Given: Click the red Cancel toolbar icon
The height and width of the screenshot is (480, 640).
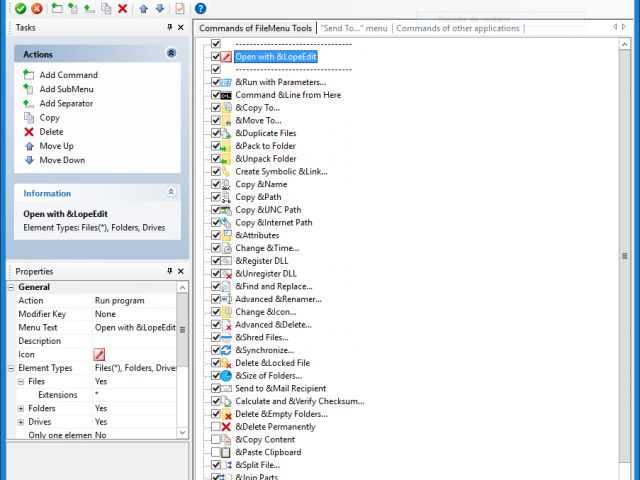Looking at the screenshot, I should pos(37,8).
